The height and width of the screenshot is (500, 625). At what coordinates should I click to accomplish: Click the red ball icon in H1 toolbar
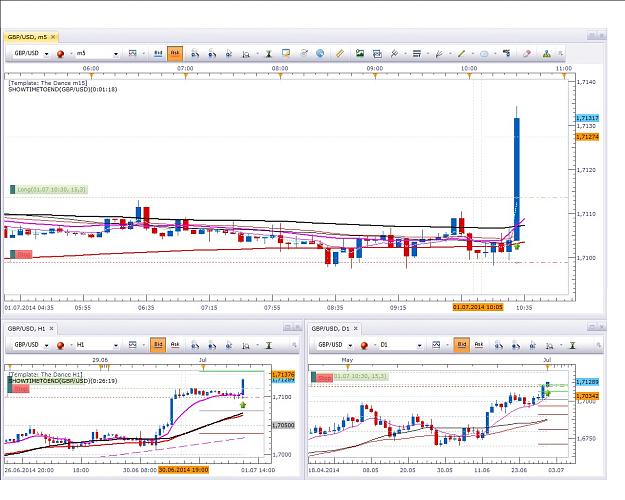[61, 345]
